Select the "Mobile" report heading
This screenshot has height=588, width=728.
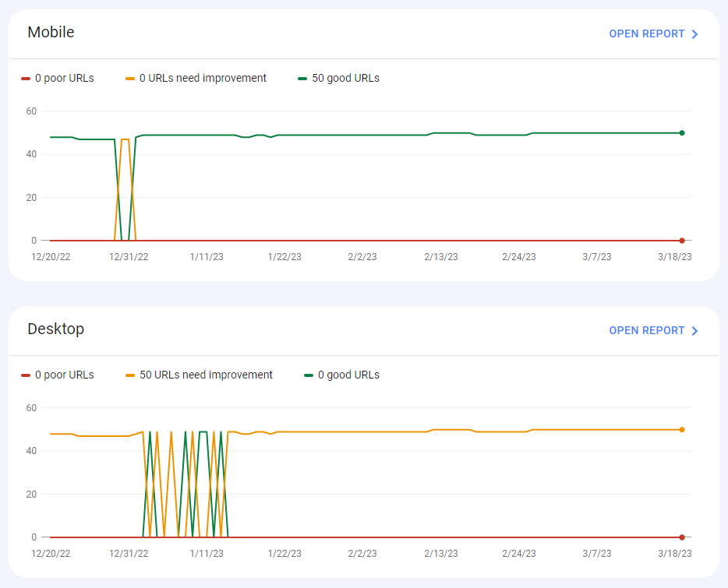[x=51, y=33]
